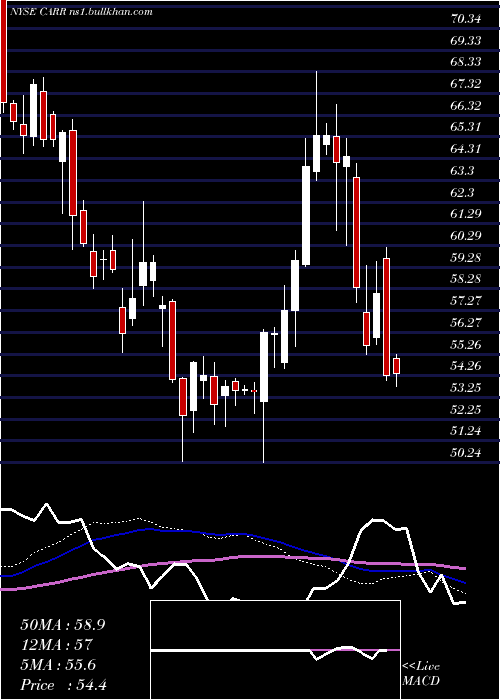Click the last red candlestick on chart
The image size is (500, 700).
[x=396, y=366]
